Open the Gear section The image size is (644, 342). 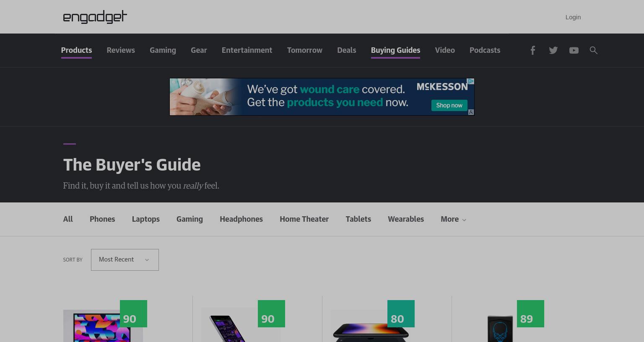(199, 50)
